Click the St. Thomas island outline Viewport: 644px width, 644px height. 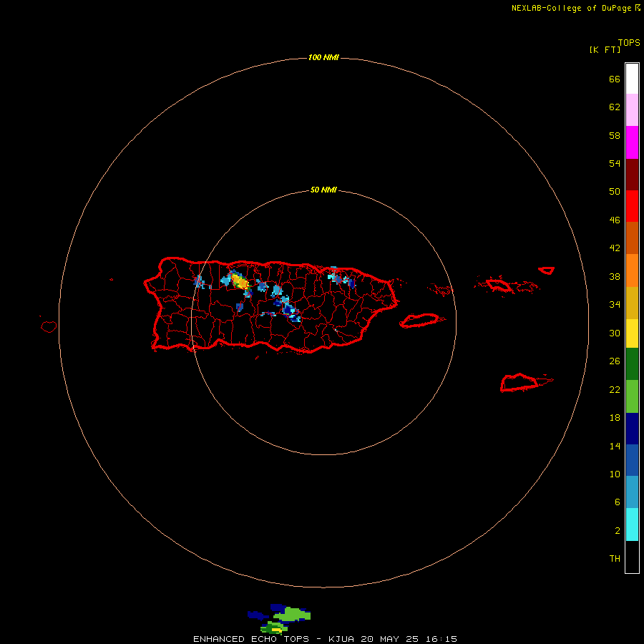(x=499, y=285)
